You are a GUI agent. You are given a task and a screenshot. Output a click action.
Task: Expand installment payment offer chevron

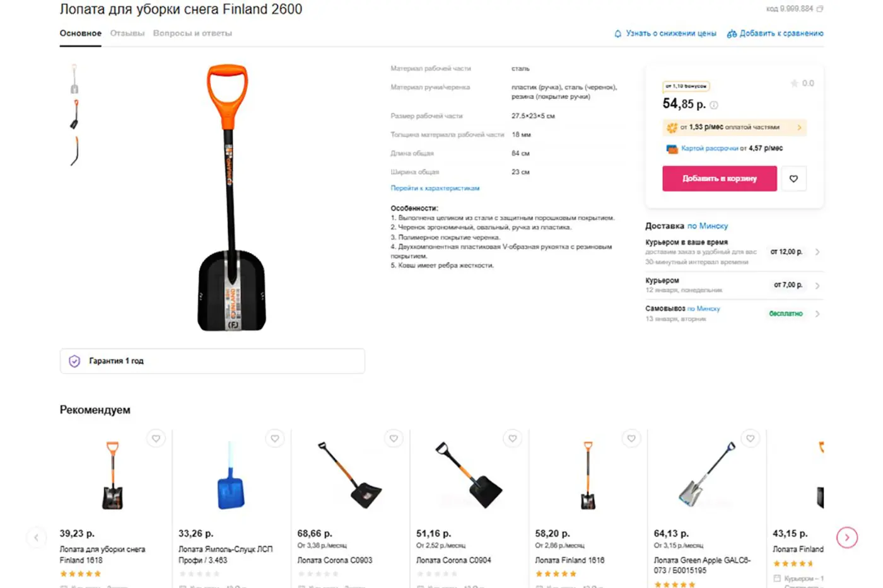point(799,127)
